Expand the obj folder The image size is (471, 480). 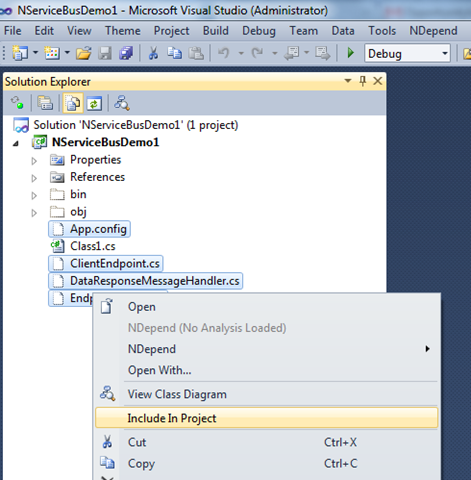[34, 213]
